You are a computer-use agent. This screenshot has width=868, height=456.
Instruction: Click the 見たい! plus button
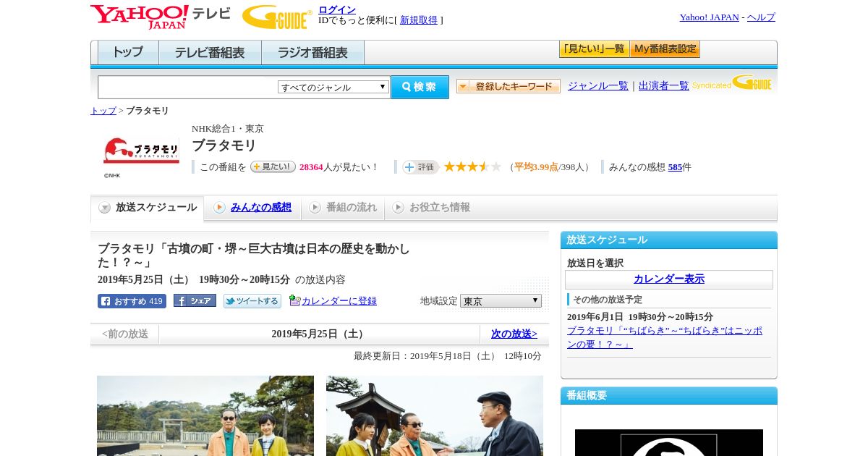pos(273,166)
